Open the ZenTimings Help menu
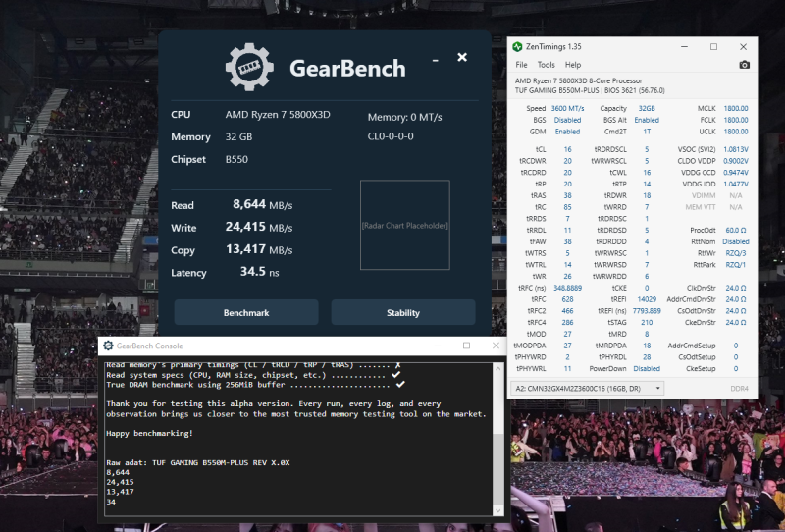This screenshot has width=785, height=532. [573, 65]
